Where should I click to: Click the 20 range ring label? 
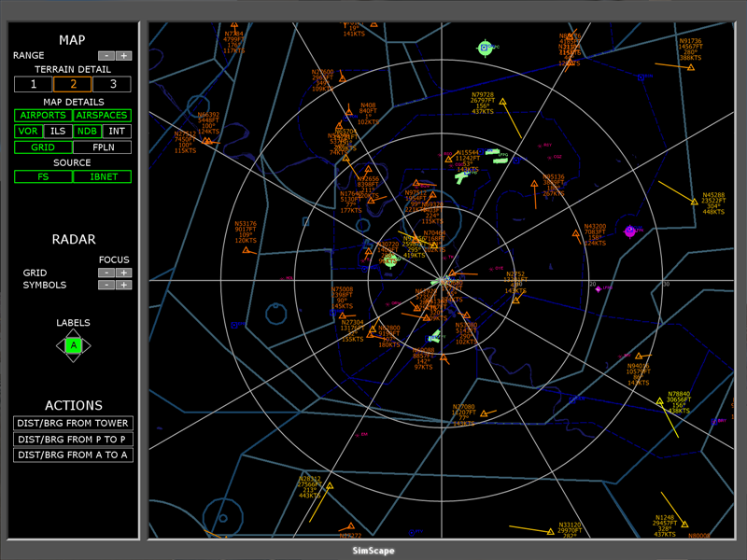point(593,285)
